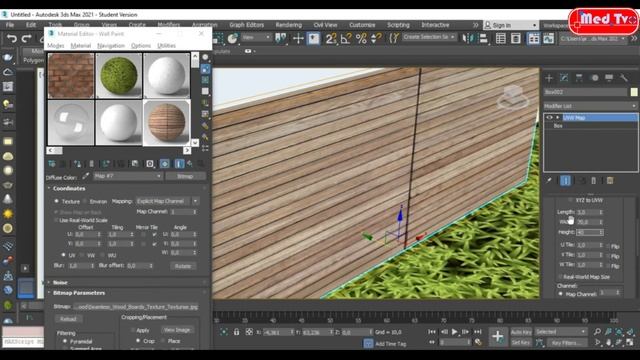640x360 pixels.
Task: Open the Utilities menu in Material Editor
Action: point(167,46)
